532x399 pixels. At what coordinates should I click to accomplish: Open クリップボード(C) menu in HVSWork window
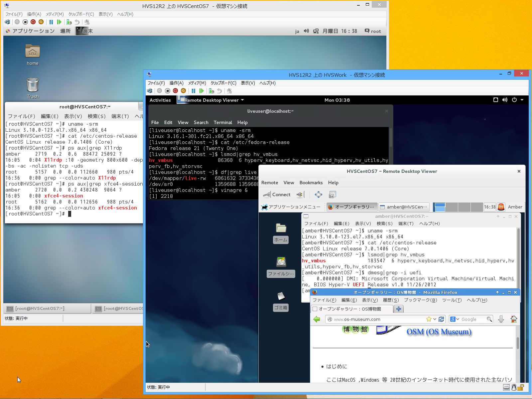223,83
